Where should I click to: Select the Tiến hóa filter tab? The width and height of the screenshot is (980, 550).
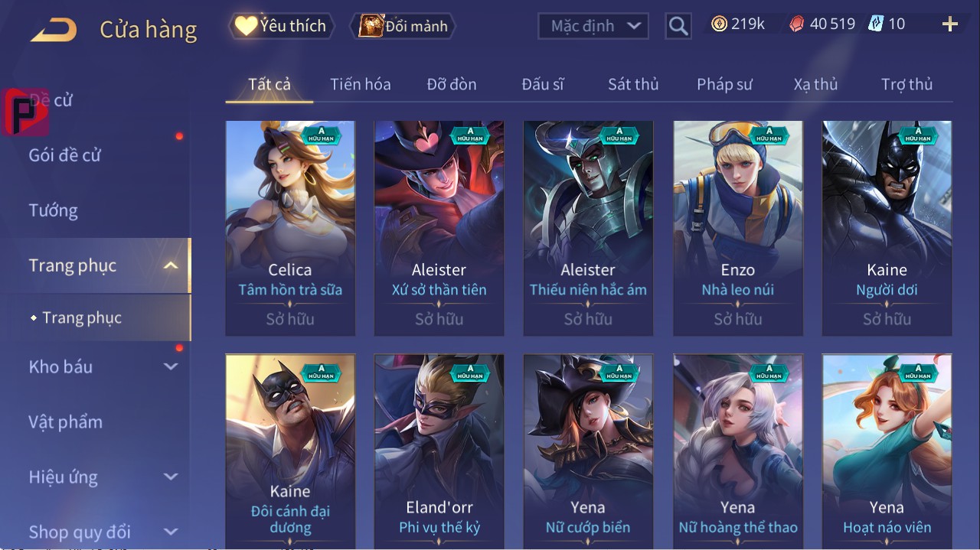pyautogui.click(x=361, y=84)
